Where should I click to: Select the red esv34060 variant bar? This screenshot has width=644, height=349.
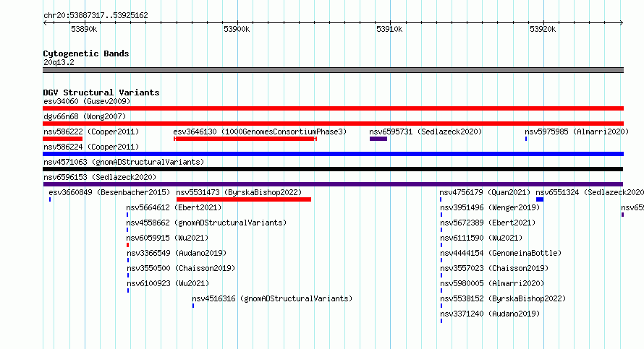click(333, 108)
